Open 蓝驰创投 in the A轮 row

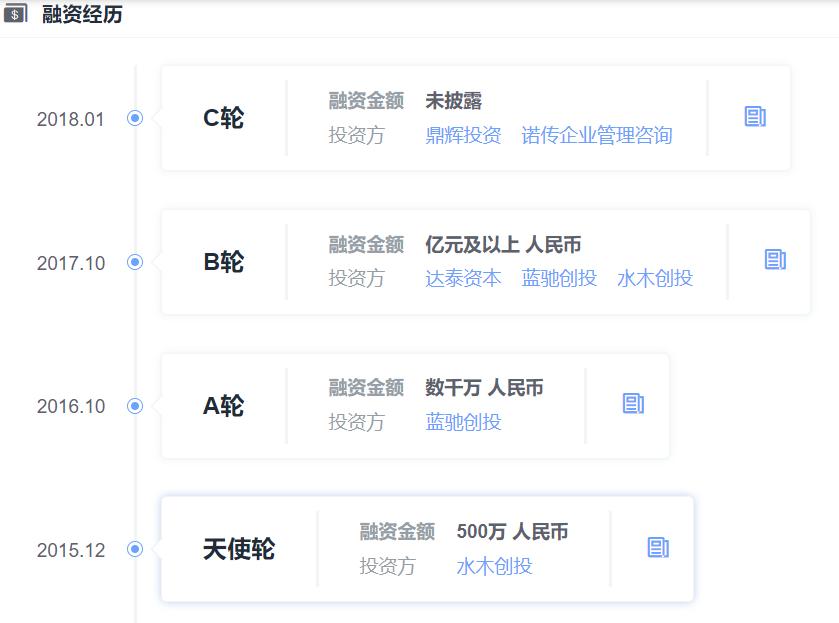(x=463, y=422)
